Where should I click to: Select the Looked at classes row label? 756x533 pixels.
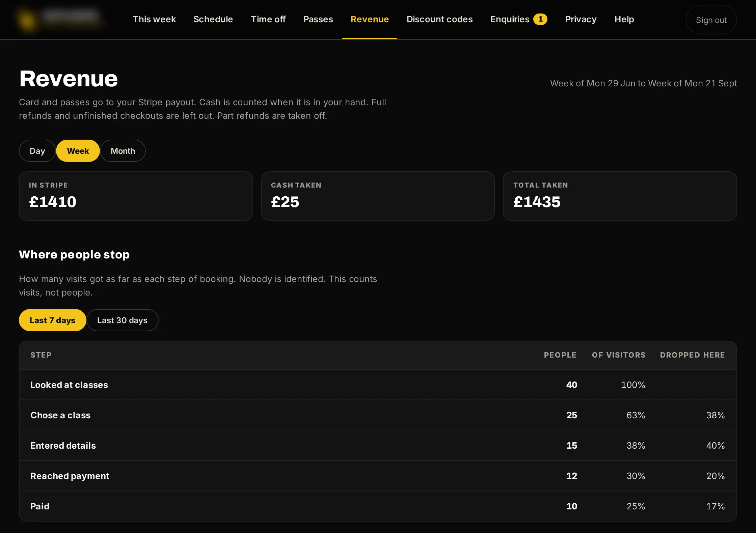click(x=69, y=385)
